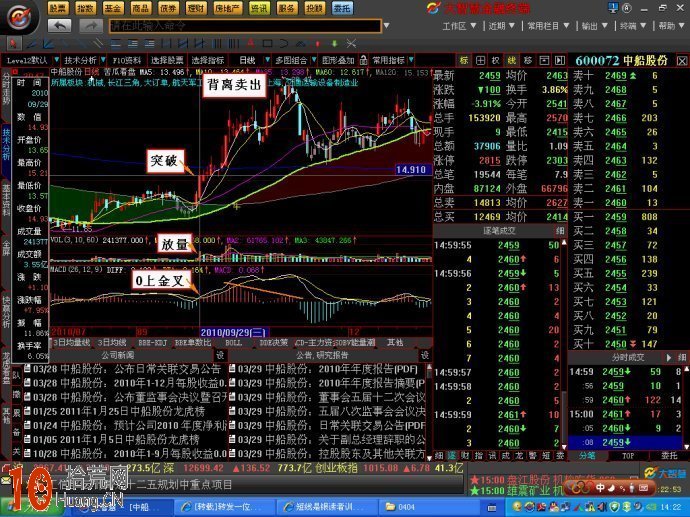Click the 2010/09/29(三) date marker
Viewport: 690px width, 517px height.
[234, 332]
